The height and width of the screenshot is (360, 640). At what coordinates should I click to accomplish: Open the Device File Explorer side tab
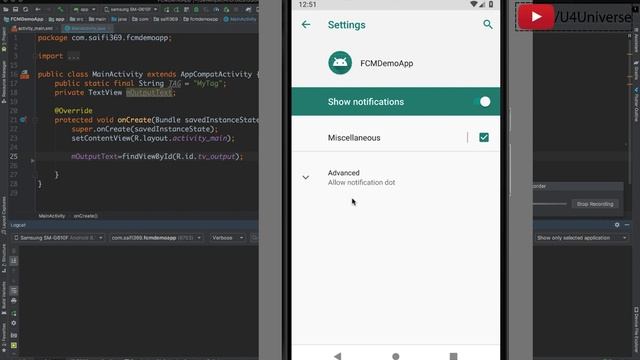(636, 329)
